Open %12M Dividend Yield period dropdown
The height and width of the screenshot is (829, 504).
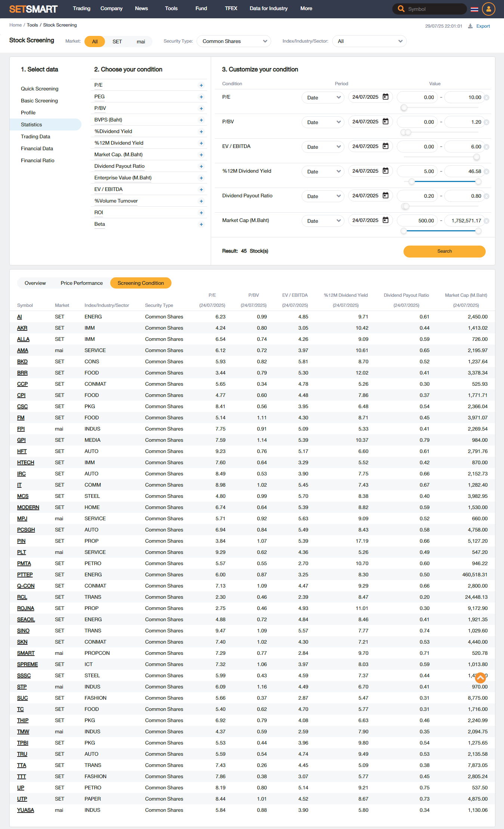coord(323,172)
